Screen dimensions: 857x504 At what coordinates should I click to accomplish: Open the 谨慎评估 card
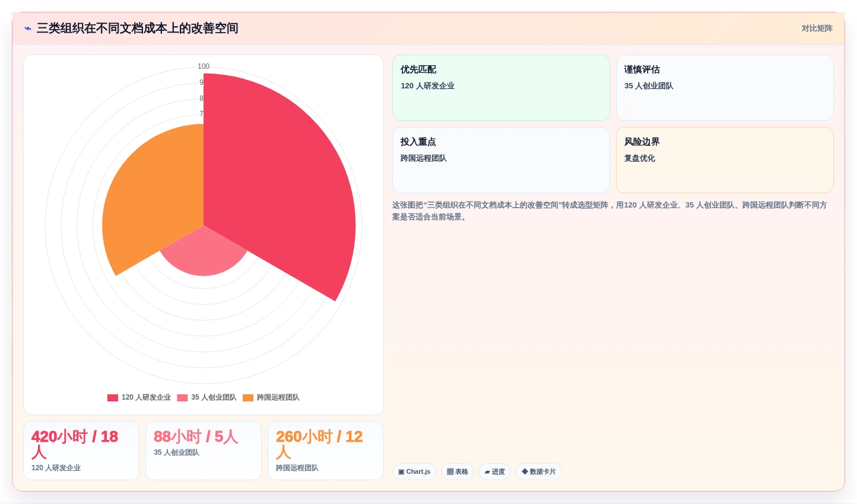pos(725,88)
